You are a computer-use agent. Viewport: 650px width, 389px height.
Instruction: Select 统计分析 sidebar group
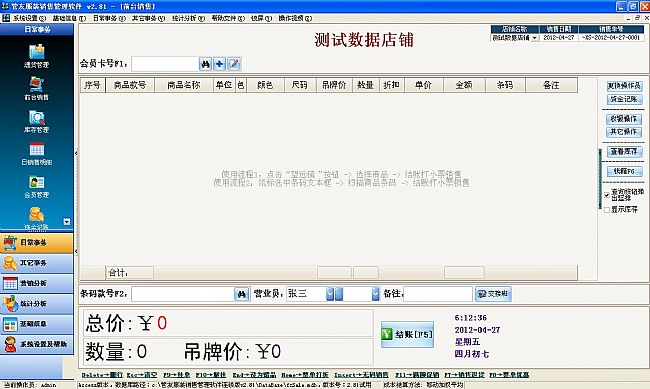tap(37, 304)
